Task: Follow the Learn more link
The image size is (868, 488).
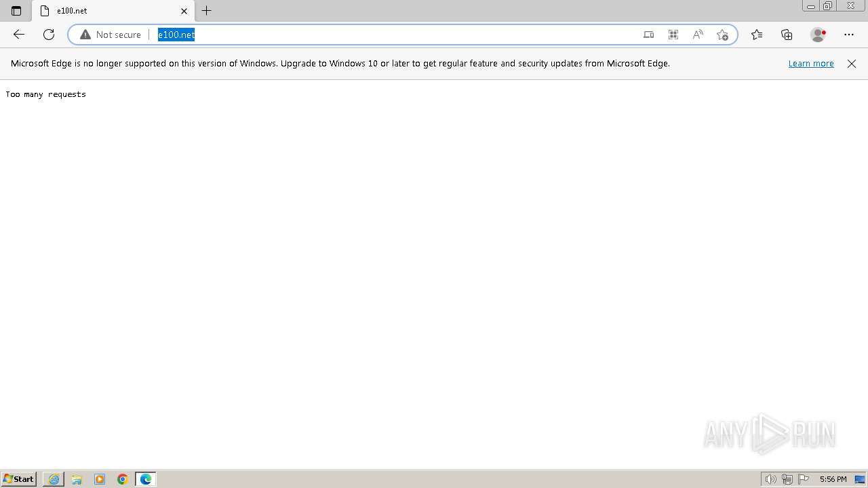Action: 811,64
